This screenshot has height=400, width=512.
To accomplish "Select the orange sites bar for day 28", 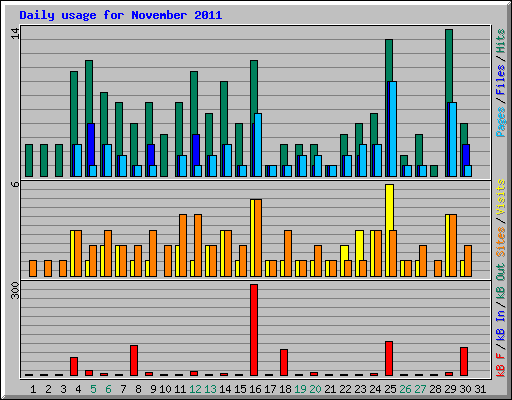I will tap(438, 268).
